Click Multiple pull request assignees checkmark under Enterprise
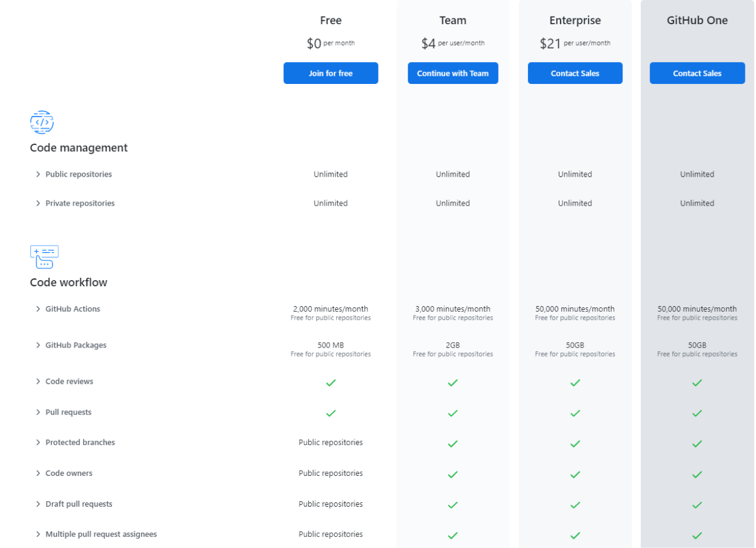 pyautogui.click(x=575, y=535)
